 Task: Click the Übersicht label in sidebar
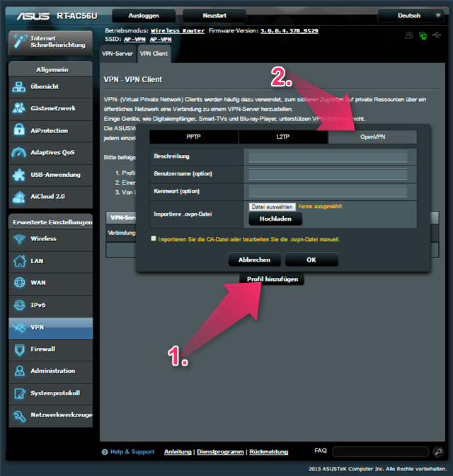(45, 86)
